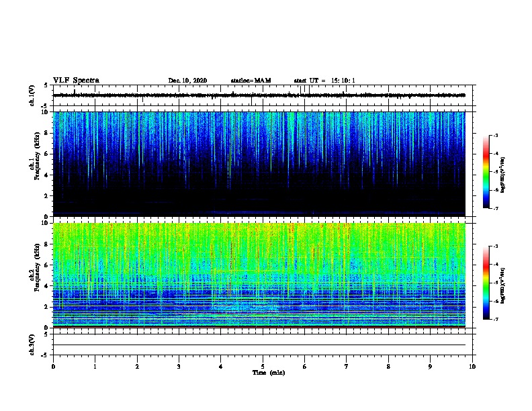Click the "ch.3(V)" waveform axis label
This screenshot has width=532, height=411.
click(x=32, y=345)
